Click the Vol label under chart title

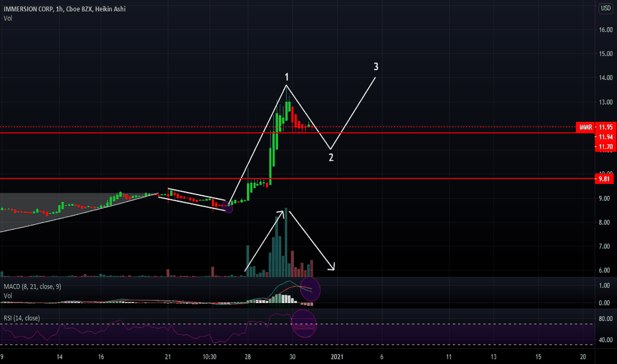click(7, 18)
